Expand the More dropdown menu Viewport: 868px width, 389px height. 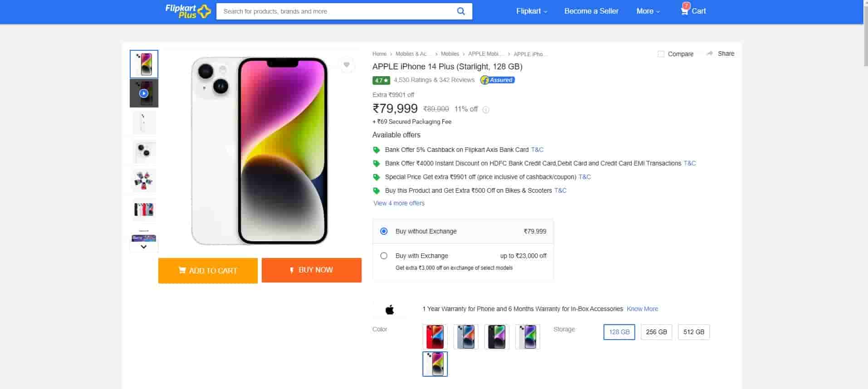pos(647,11)
